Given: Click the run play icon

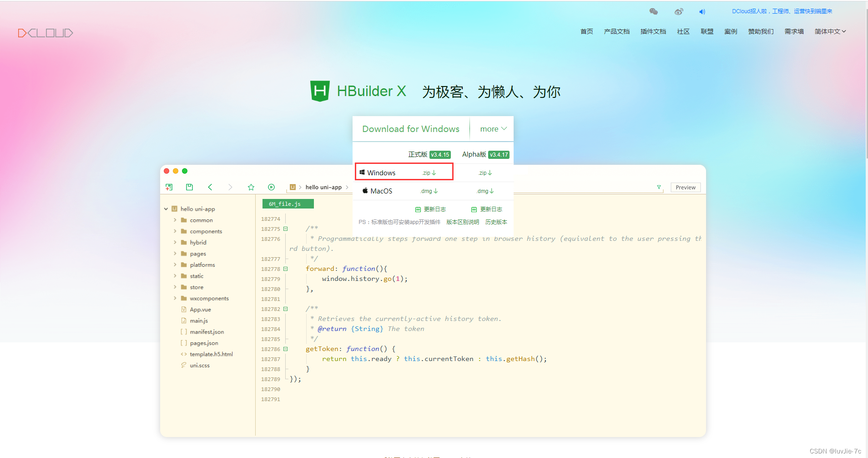Looking at the screenshot, I should [271, 187].
